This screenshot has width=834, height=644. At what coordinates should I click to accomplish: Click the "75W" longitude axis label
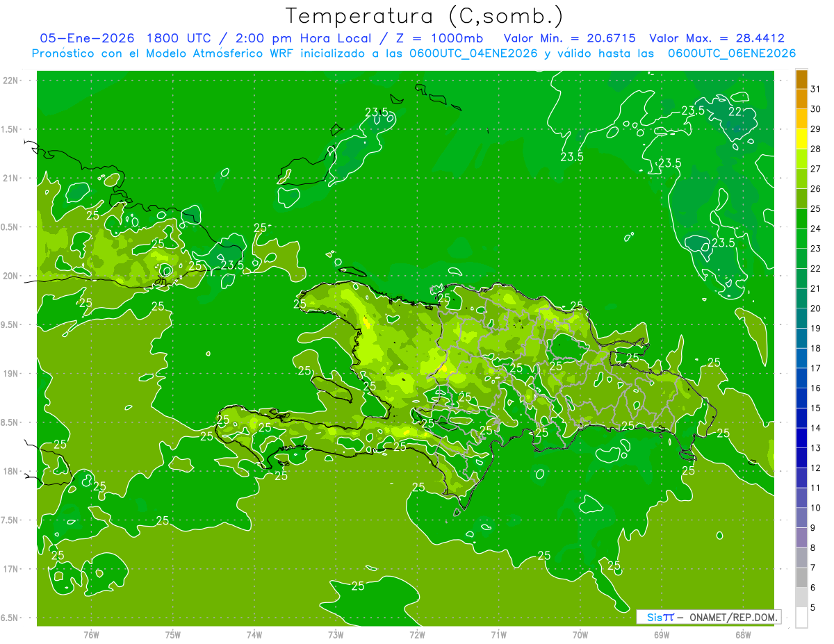pos(173,634)
